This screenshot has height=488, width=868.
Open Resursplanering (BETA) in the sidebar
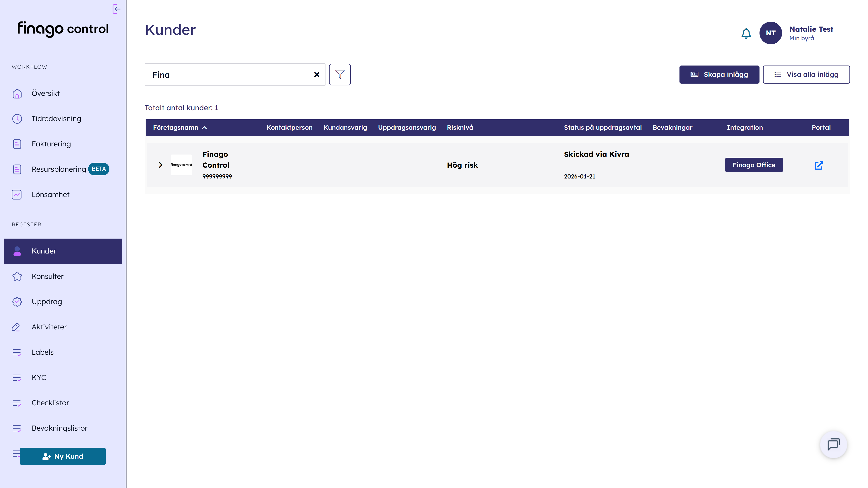tap(59, 169)
